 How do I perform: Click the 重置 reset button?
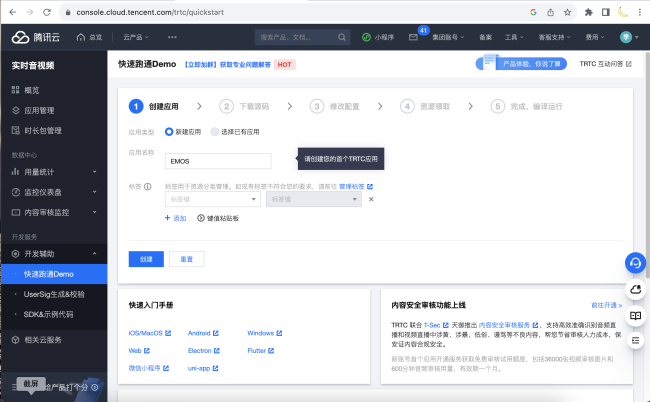(187, 259)
